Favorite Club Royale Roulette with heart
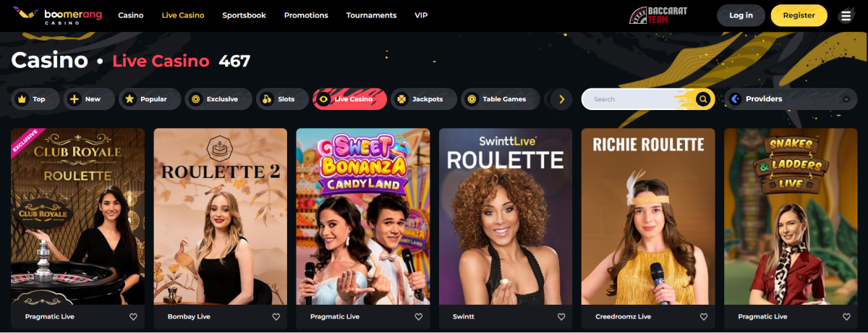This screenshot has height=333, width=868. point(133,317)
